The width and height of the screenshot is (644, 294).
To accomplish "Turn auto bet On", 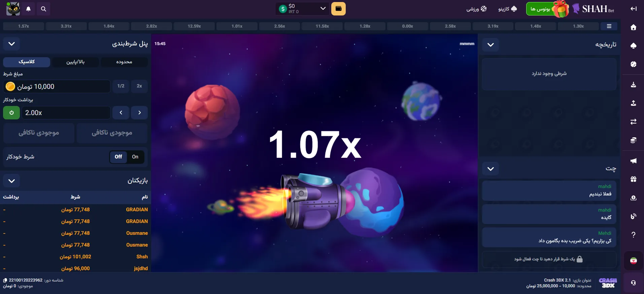I will tap(135, 157).
